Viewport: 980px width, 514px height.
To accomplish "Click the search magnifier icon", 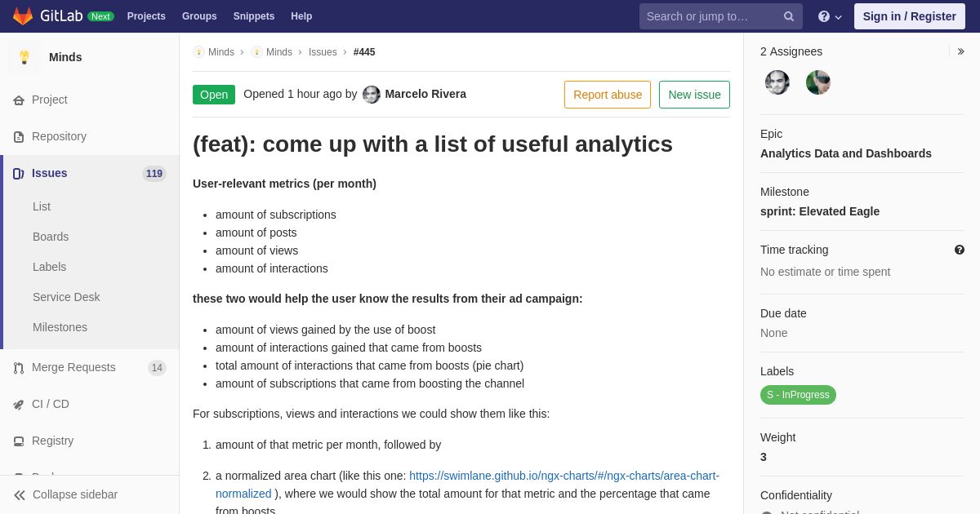I will [788, 16].
